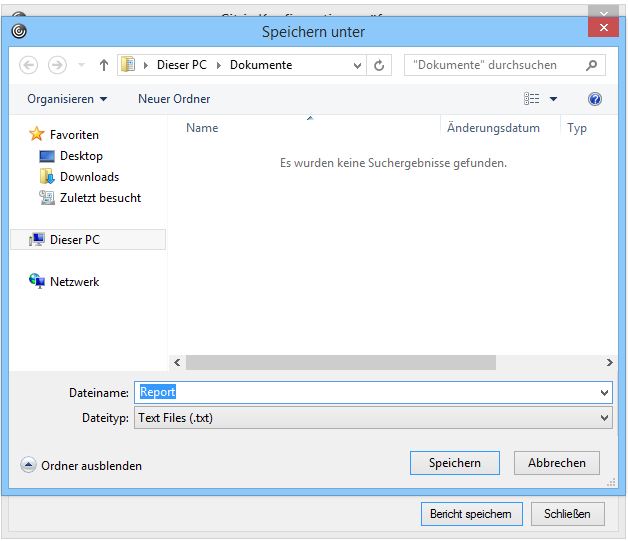Click the Speichern button

coord(454,463)
